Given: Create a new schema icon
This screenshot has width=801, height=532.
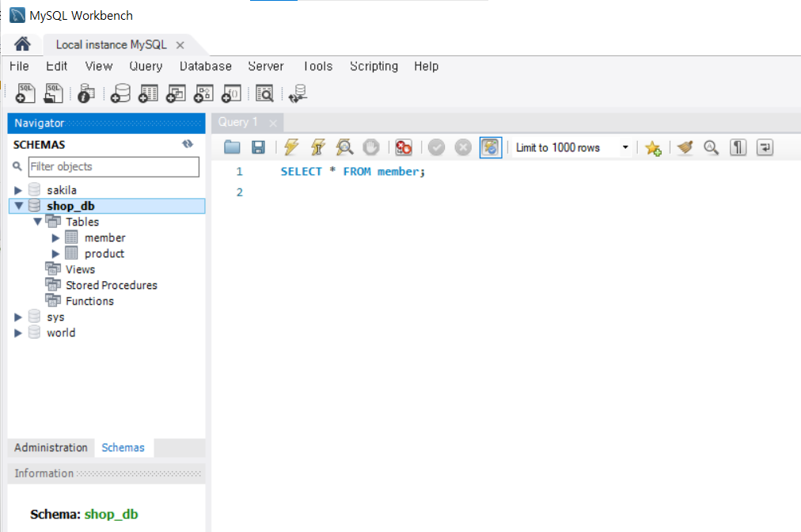Looking at the screenshot, I should [120, 93].
